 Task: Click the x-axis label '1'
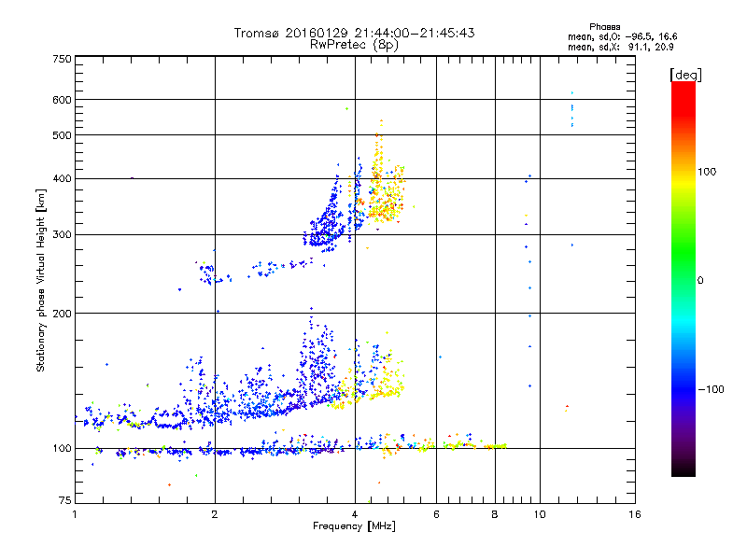(x=75, y=514)
